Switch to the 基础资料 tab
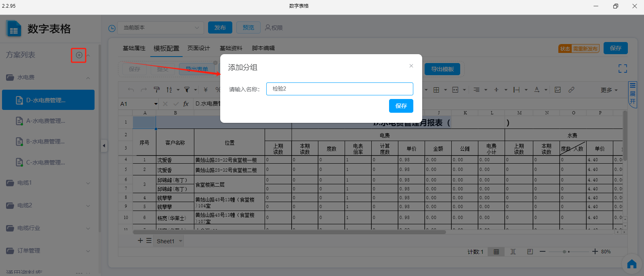Image resolution: width=644 pixels, height=276 pixels. point(231,48)
